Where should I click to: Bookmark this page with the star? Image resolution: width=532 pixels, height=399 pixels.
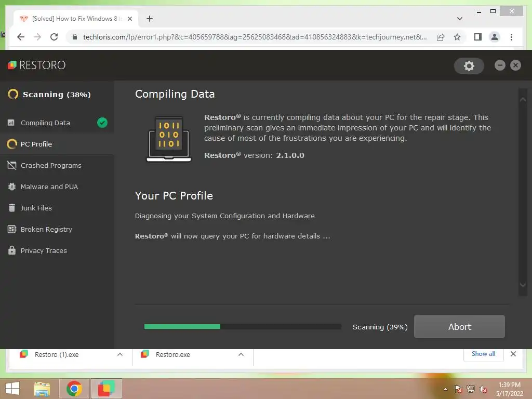(x=457, y=37)
